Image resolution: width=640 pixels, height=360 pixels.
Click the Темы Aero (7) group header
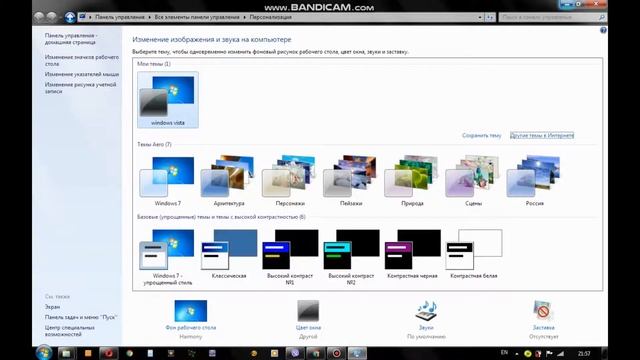pyautogui.click(x=154, y=144)
